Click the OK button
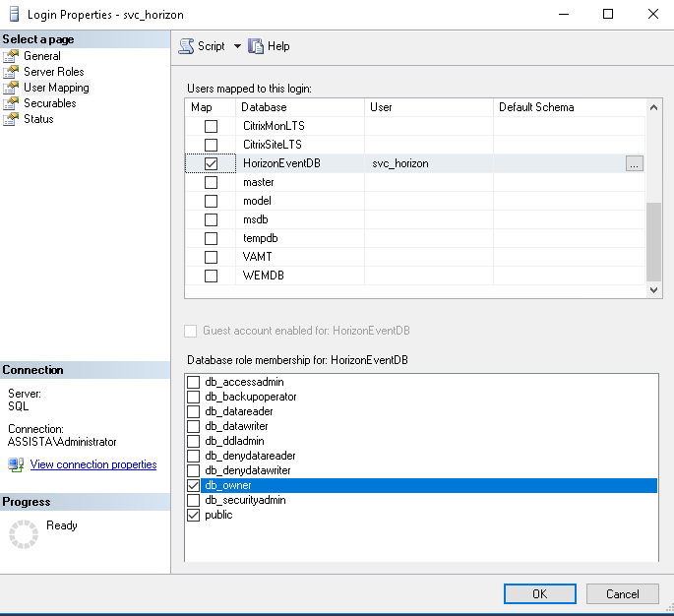 click(540, 593)
